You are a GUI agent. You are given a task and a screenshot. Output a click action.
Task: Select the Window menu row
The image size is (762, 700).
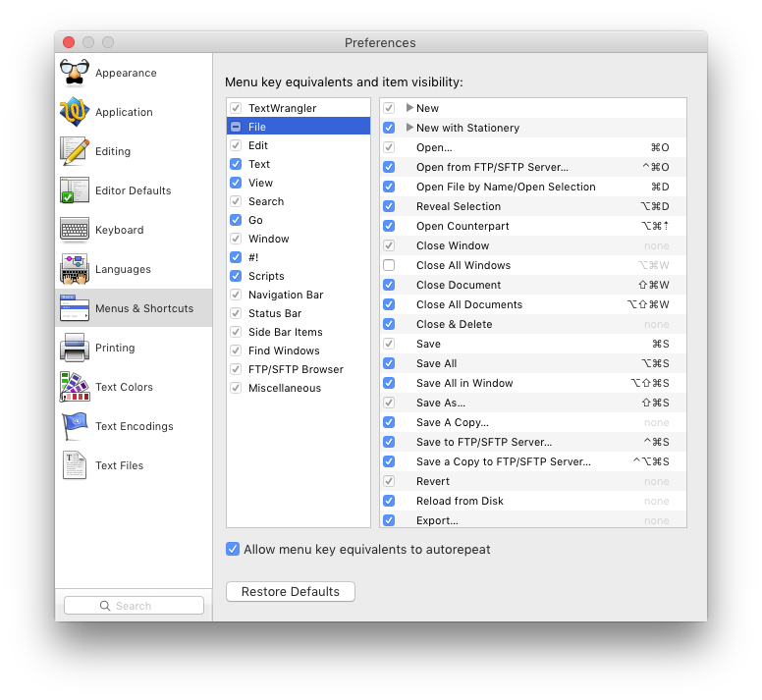pyautogui.click(x=299, y=239)
